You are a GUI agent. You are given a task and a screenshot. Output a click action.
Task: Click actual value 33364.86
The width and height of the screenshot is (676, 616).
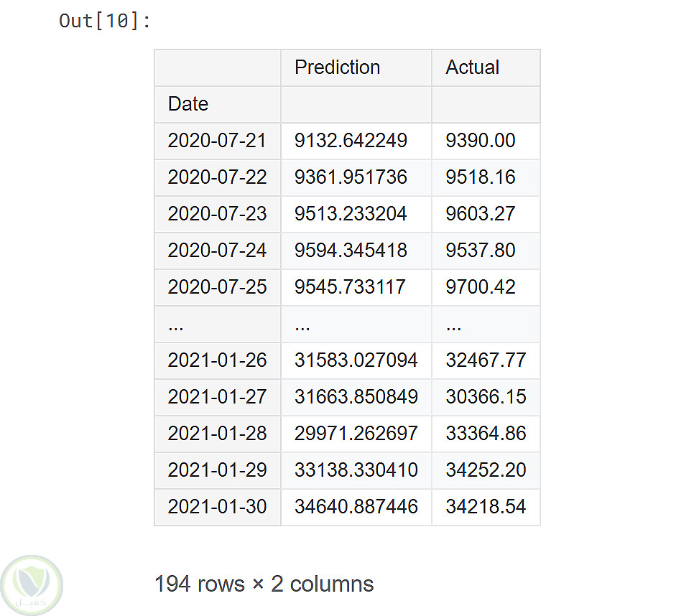[486, 434]
